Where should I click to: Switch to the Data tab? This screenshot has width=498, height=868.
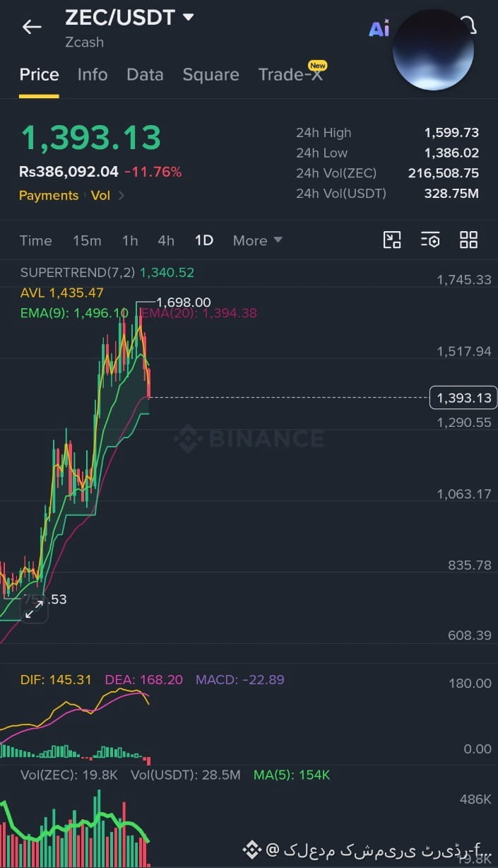coord(145,74)
